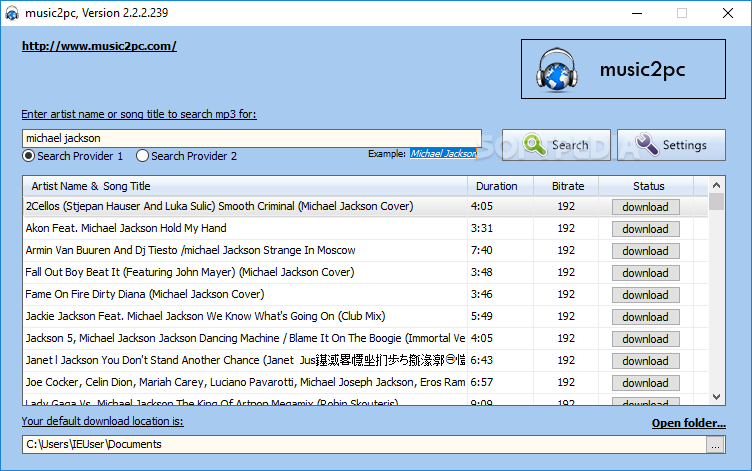The image size is (752, 471).
Task: Select Armin Van Buuren Strange In Moscow row
Action: pos(365,250)
